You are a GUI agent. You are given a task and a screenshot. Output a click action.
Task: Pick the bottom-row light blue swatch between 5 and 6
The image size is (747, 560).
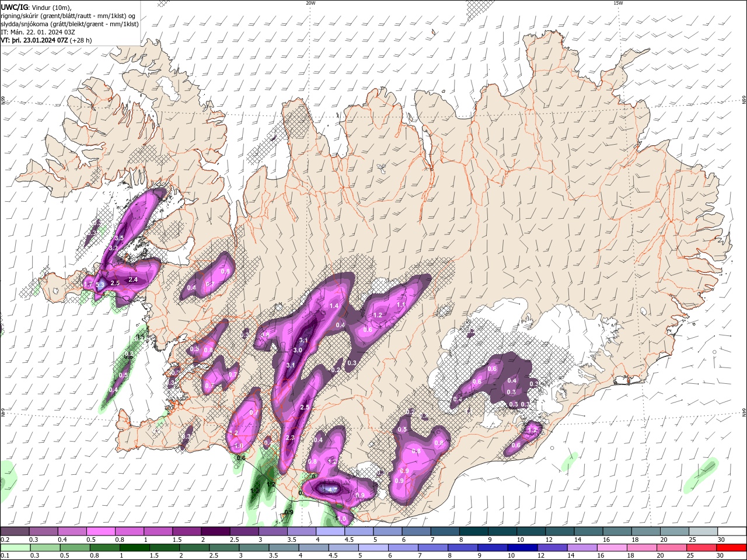[373, 548]
